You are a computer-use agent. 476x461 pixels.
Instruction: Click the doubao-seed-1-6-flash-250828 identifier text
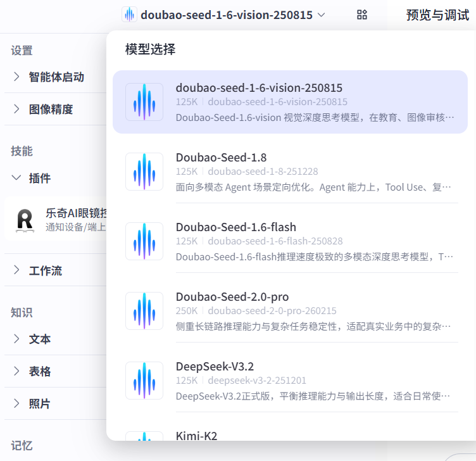275,241
